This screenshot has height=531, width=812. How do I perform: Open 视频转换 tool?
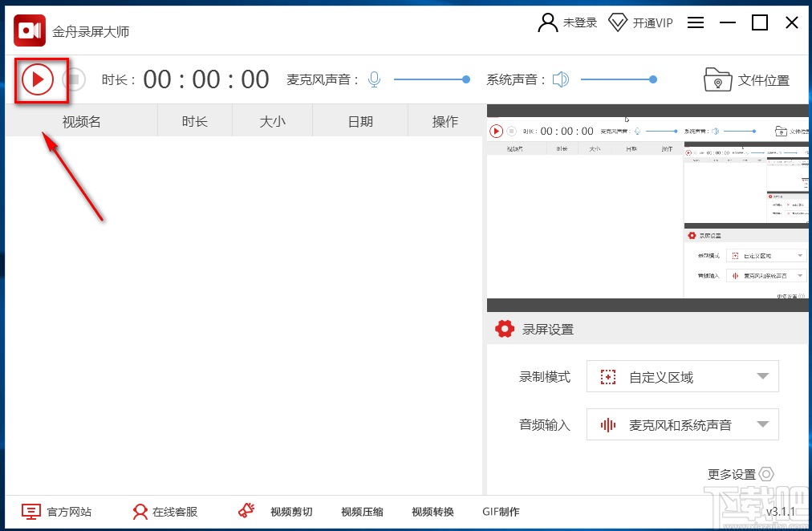[432, 512]
